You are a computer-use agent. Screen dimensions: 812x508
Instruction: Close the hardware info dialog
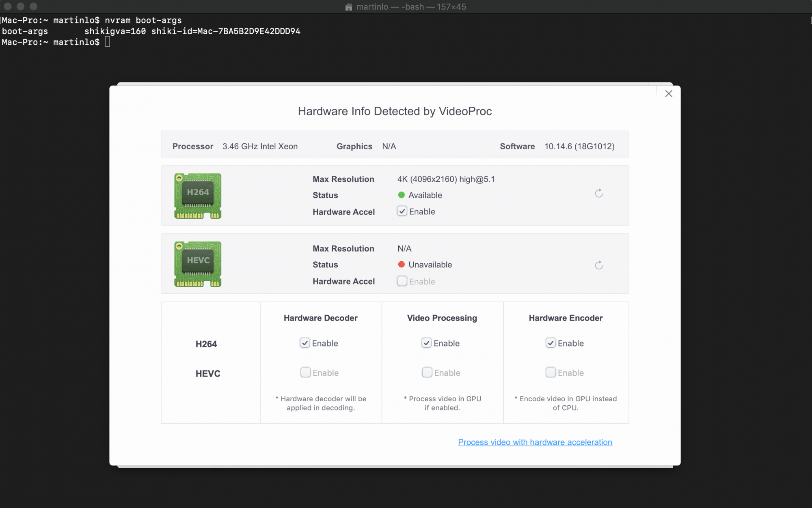(669, 94)
